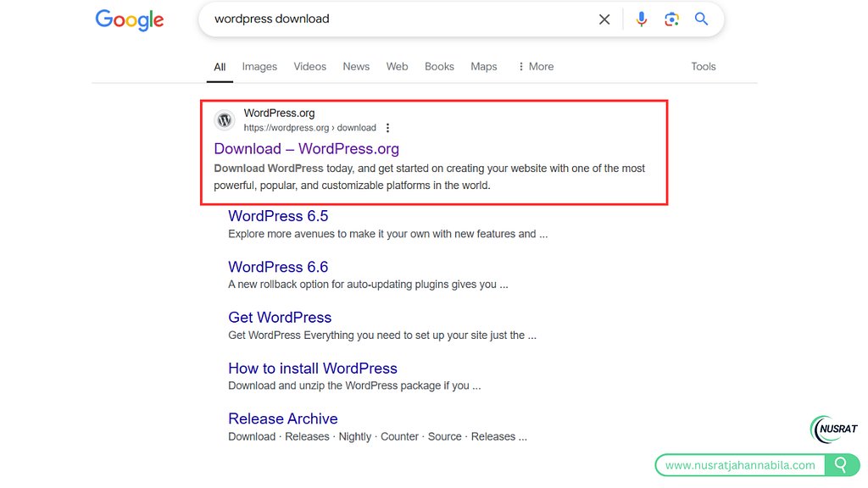Clear the search box with the X icon

point(604,19)
